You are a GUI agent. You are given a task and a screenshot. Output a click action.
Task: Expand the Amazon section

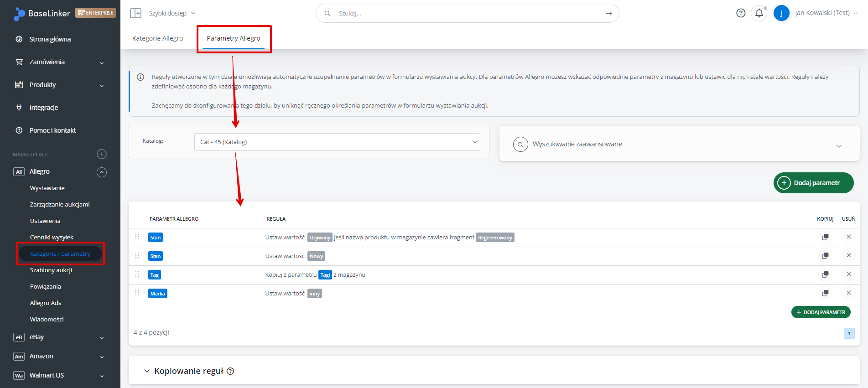click(102, 357)
